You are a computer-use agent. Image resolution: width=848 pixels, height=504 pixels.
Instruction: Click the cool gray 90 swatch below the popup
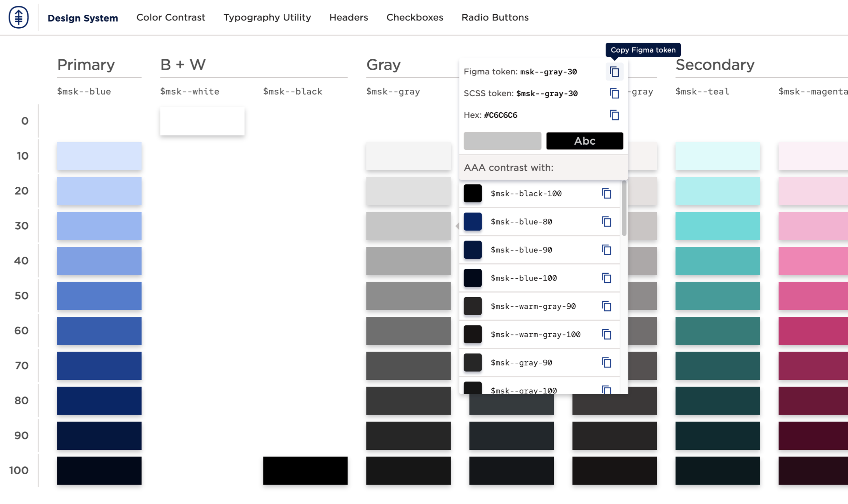coord(511,436)
